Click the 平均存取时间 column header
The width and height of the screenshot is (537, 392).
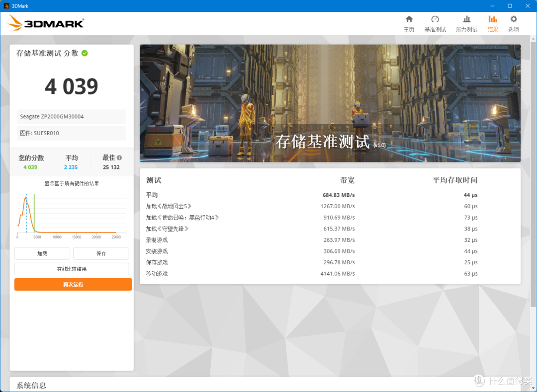pos(455,180)
